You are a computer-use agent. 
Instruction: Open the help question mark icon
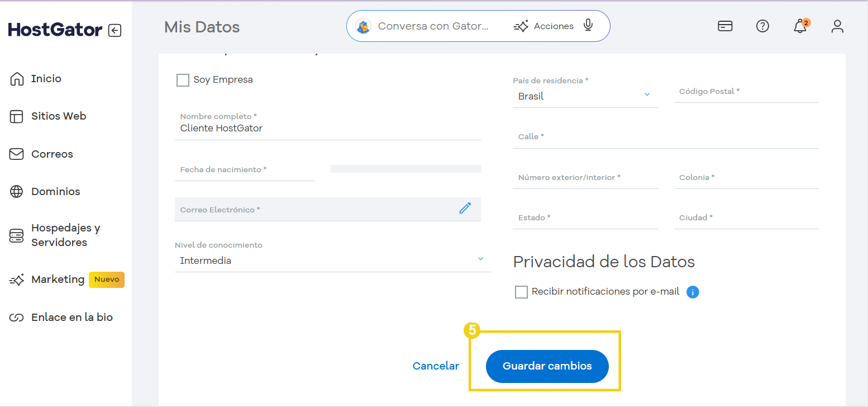(x=762, y=26)
